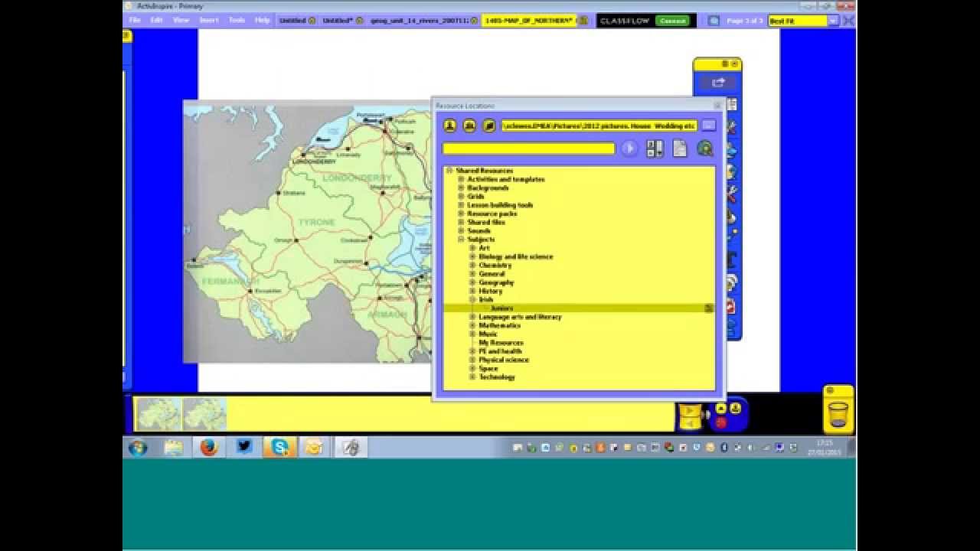Click the ClassFlow Connect button

coord(672,21)
